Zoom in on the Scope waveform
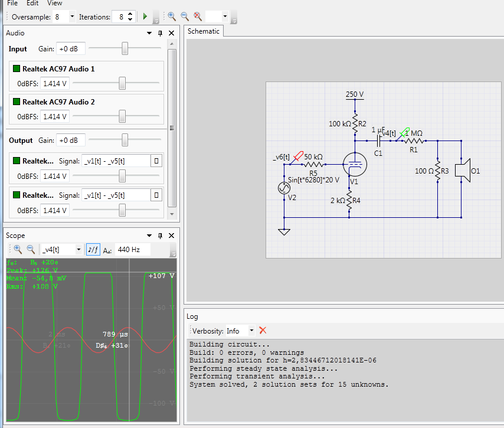 tap(18, 249)
